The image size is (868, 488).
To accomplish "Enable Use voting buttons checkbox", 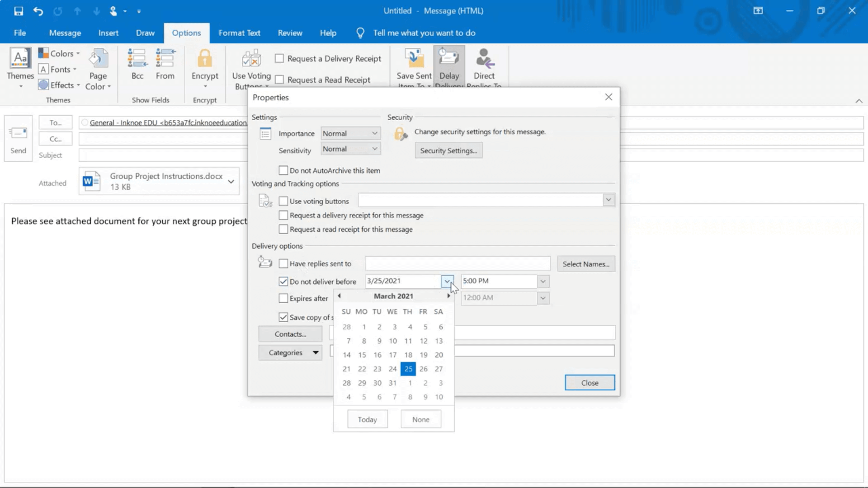I will click(283, 201).
